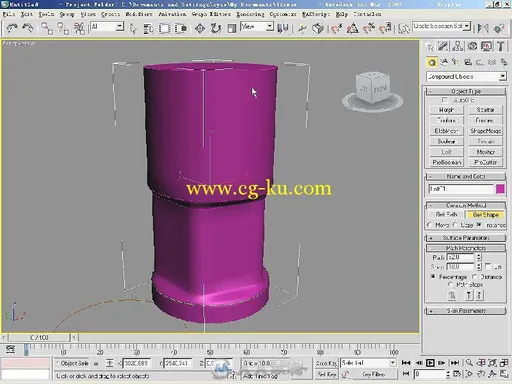
Task: Select the Shapes category icon
Action: (x=444, y=62)
